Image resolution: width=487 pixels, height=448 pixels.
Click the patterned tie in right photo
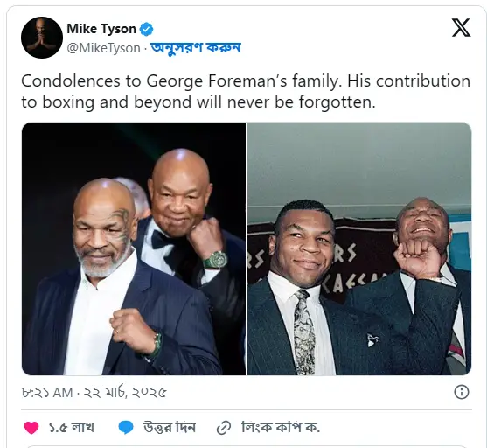point(303,331)
